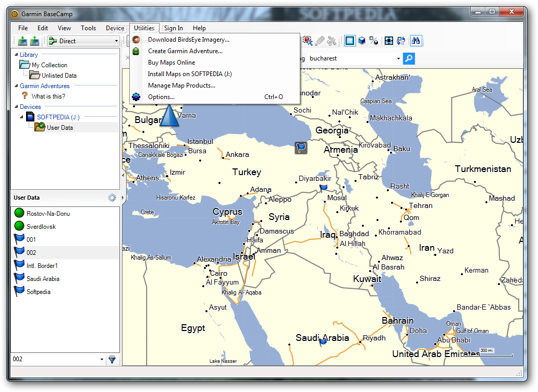Choose Install Maps on SOFTPEDIA (J:)
The height and width of the screenshot is (392, 538).
pyautogui.click(x=214, y=74)
